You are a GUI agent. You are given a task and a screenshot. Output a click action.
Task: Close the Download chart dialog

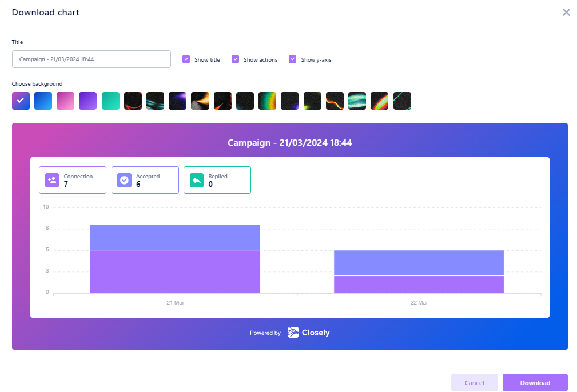pyautogui.click(x=566, y=13)
